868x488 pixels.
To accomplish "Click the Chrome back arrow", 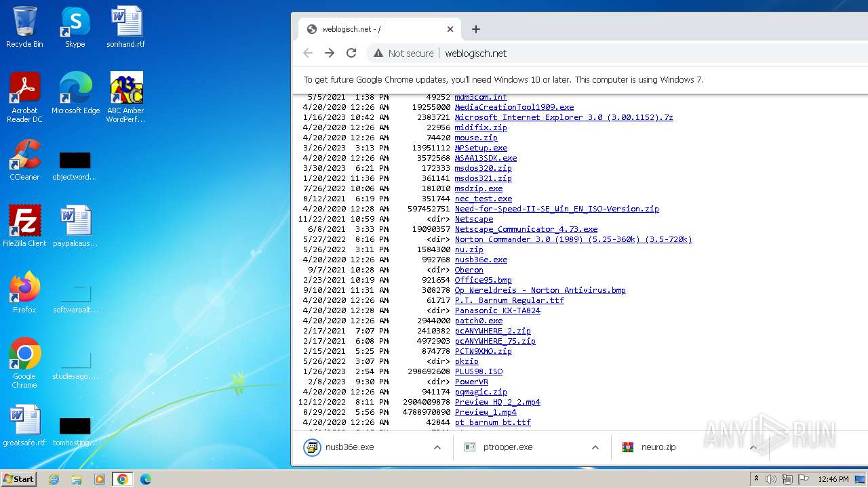I will tap(308, 53).
